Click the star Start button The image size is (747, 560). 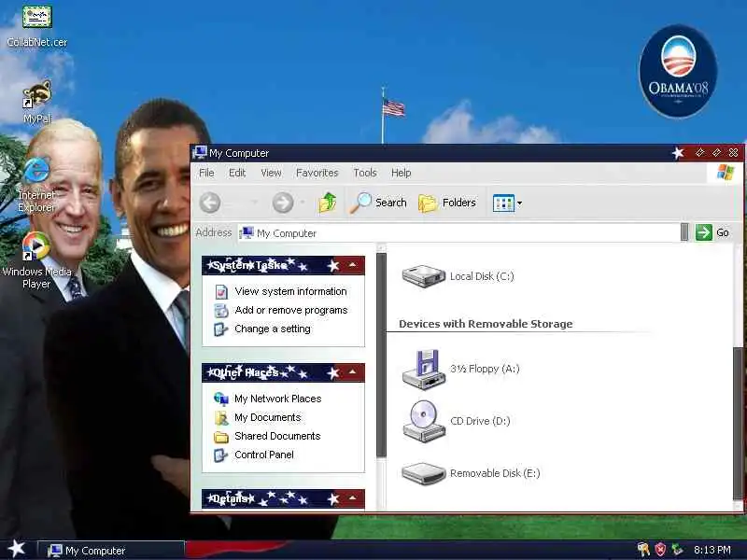[x=17, y=549]
